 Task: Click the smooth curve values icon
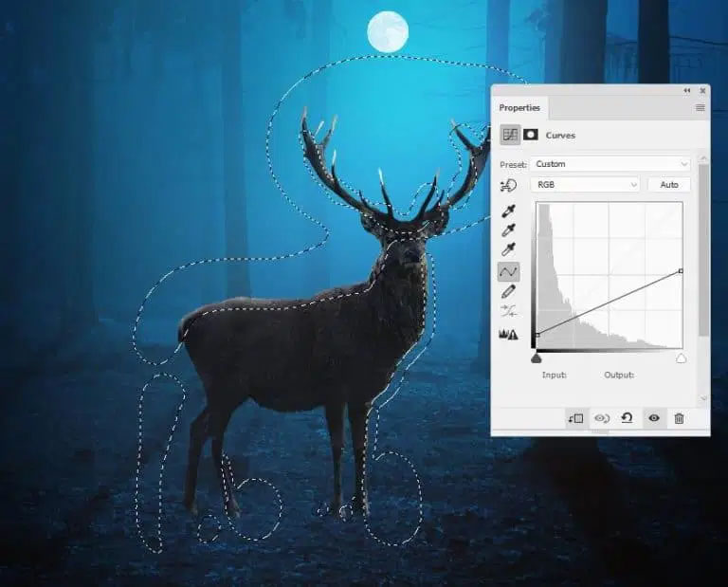[509, 311]
